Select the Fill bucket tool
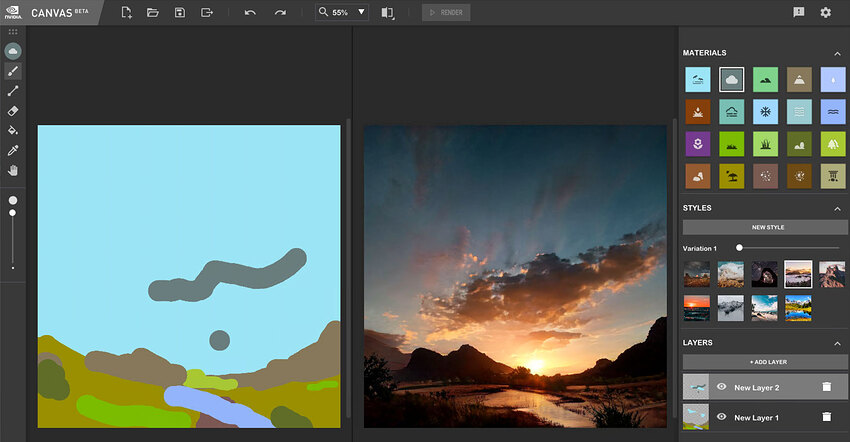 [x=13, y=130]
